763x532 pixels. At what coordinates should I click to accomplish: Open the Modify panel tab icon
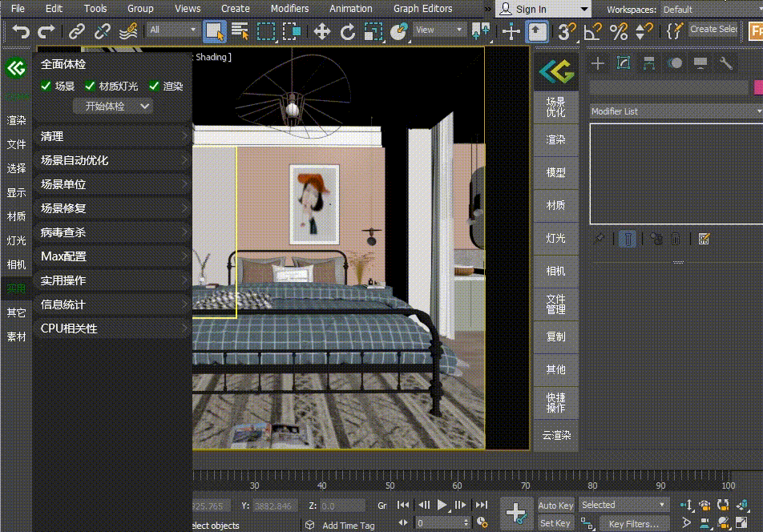point(623,63)
